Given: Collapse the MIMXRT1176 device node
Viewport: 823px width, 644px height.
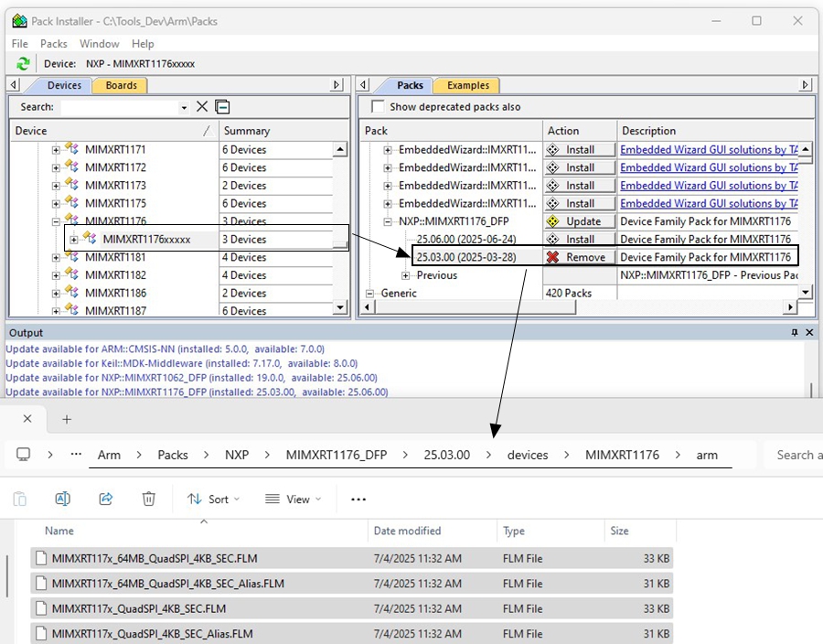Looking at the screenshot, I should (x=56, y=221).
